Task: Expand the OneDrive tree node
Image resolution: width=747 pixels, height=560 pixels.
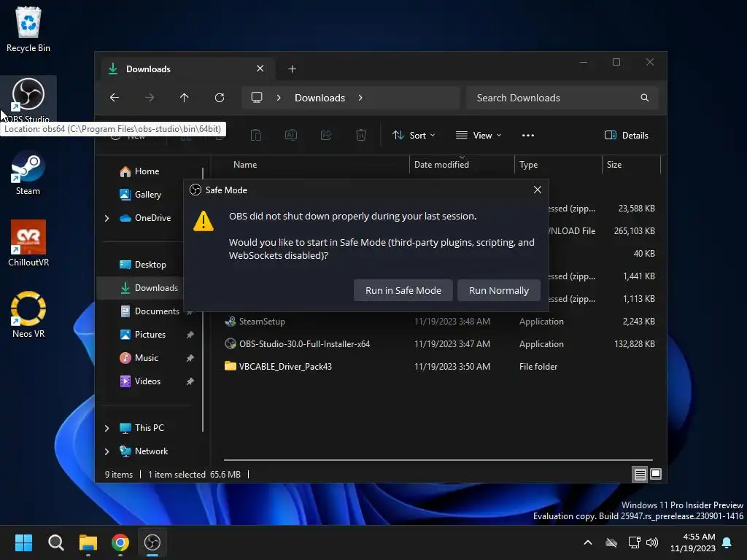Action: point(107,218)
